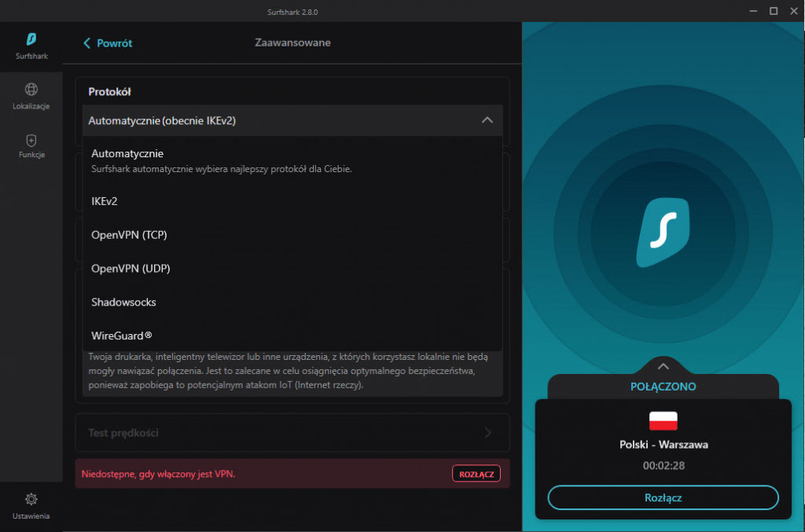Click the red ROZŁĄCZ button in warning bar
The width and height of the screenshot is (805, 532).
tap(476, 474)
